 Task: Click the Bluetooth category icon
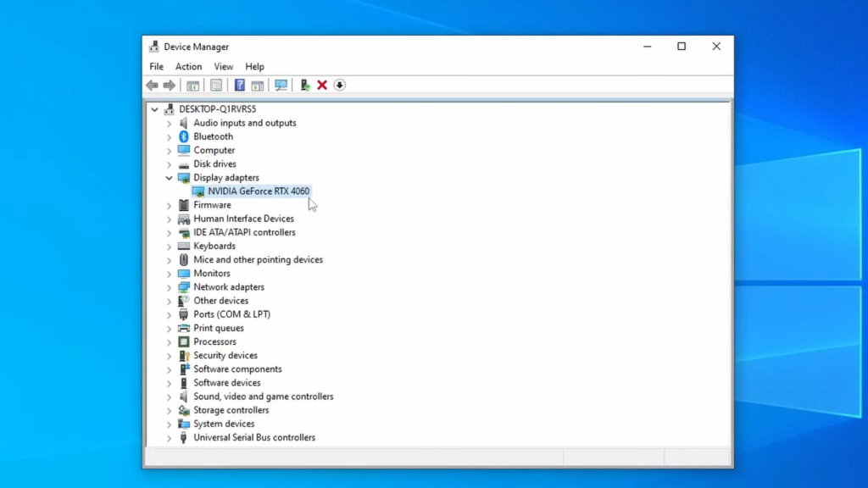point(184,136)
